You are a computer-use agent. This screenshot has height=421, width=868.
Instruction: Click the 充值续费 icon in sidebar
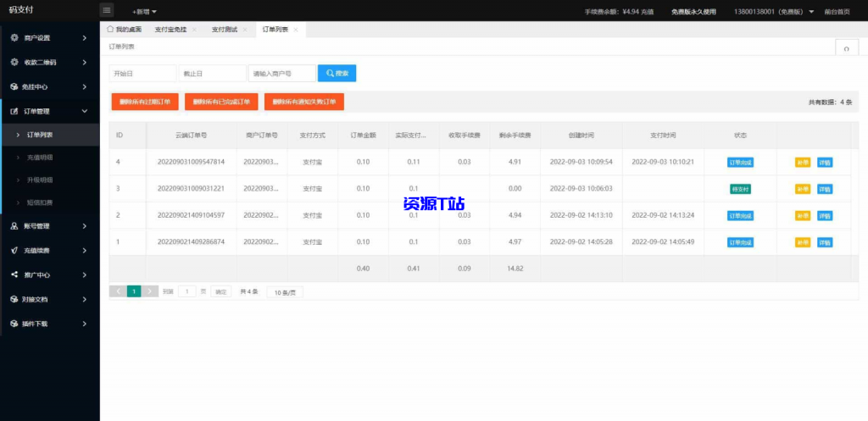(14, 251)
